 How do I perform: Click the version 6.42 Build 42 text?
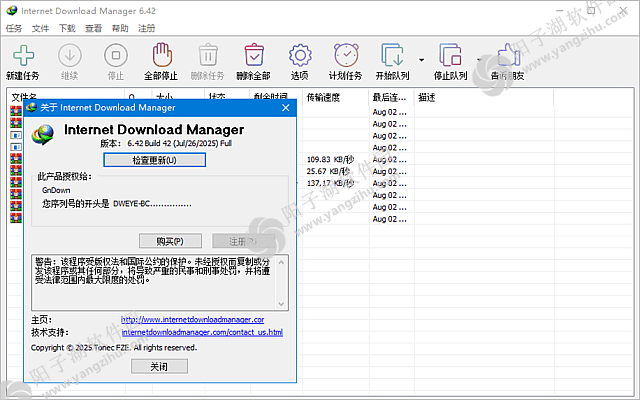tap(180, 143)
